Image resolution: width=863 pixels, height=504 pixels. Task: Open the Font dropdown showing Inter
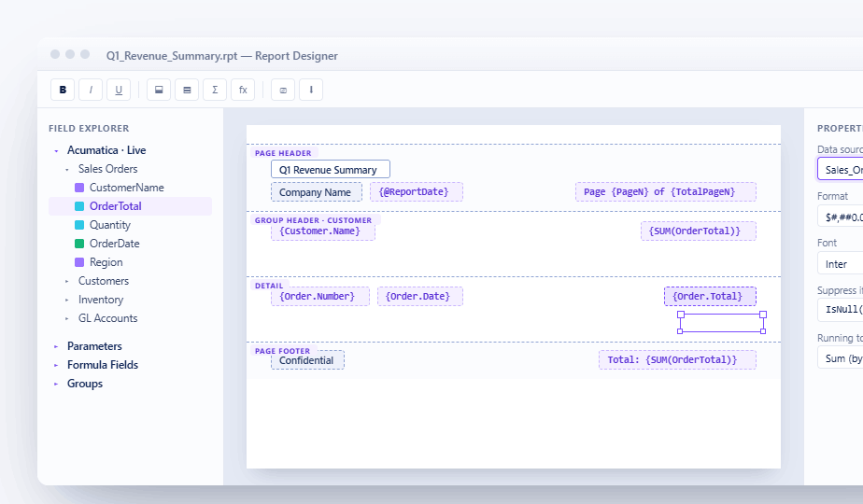(x=840, y=264)
